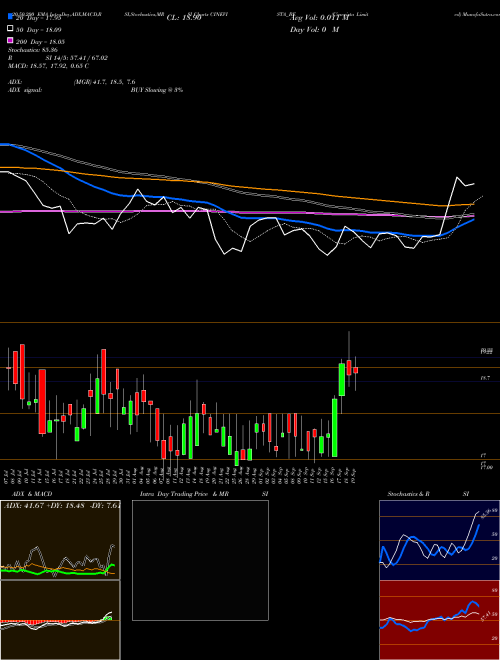Select the '200 Day = 18.05' legend text
Screen dimensions: 500x660
click(40, 42)
